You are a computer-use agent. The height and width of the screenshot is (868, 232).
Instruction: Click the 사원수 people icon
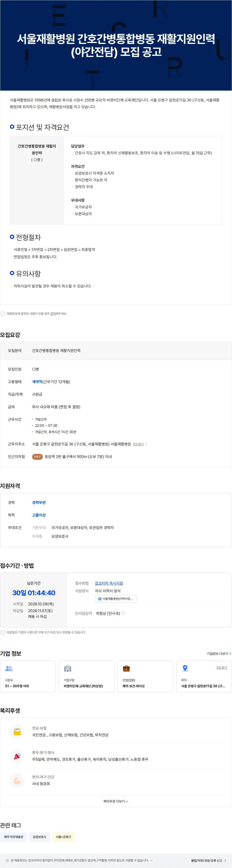coord(9,668)
